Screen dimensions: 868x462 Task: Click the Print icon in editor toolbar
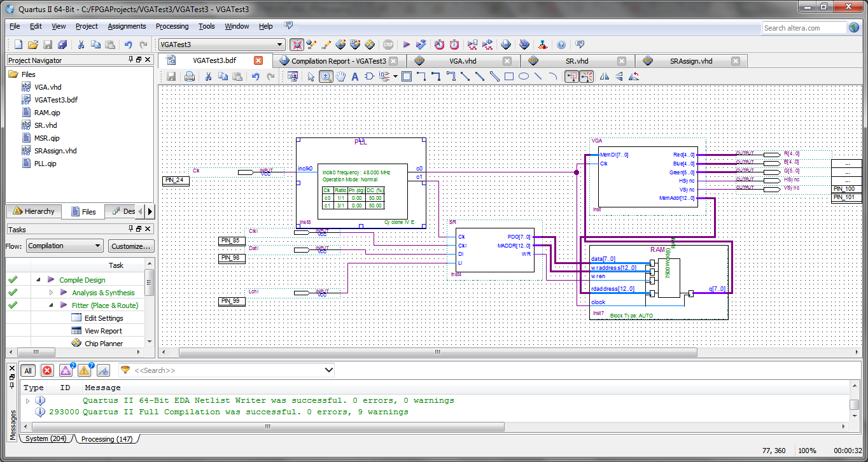[x=189, y=76]
